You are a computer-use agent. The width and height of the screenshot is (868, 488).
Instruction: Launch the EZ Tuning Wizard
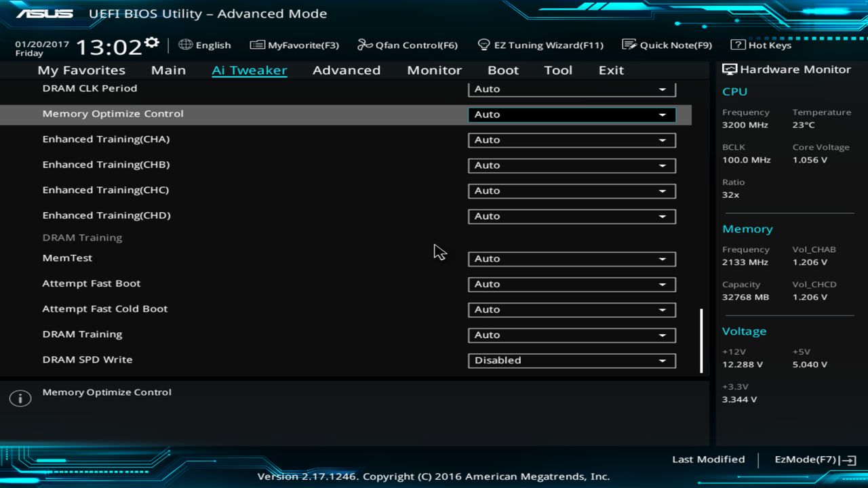(x=540, y=45)
